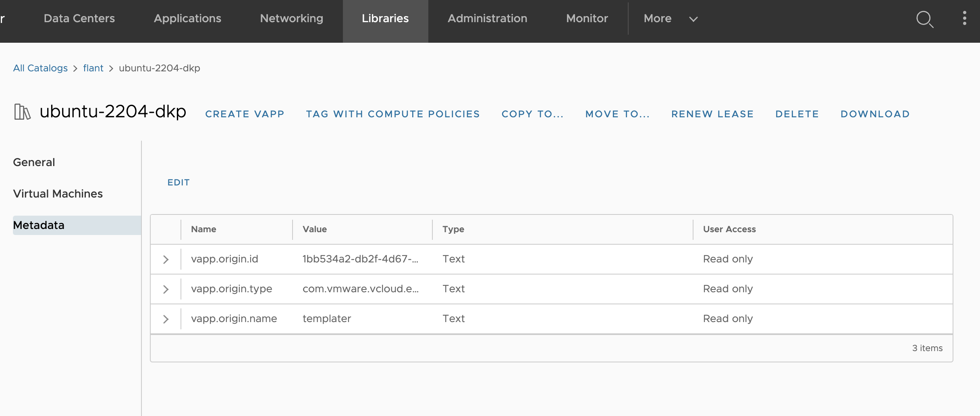Image resolution: width=980 pixels, height=416 pixels.
Task: Click CREATE VAPP action
Action: tap(245, 114)
